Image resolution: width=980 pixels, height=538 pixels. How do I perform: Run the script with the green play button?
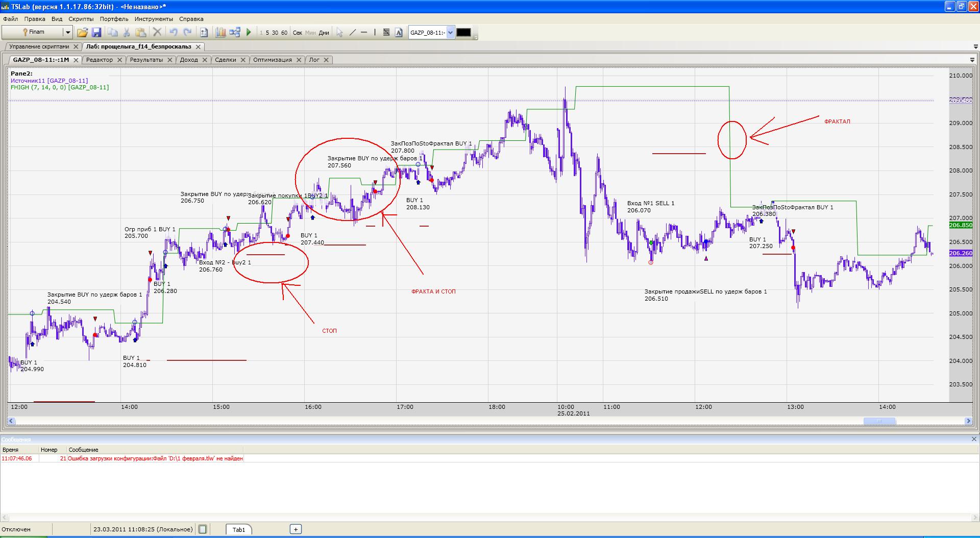tap(249, 32)
